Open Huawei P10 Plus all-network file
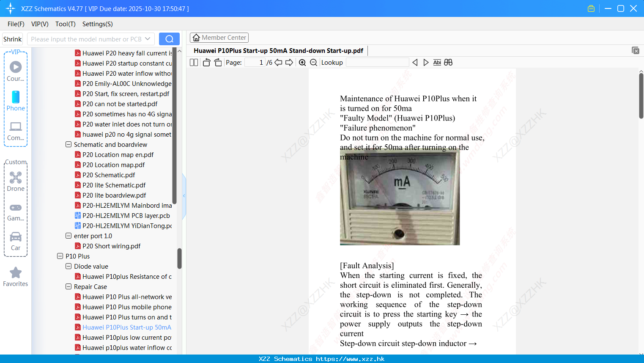The width and height of the screenshot is (644, 363). pyautogui.click(x=127, y=297)
